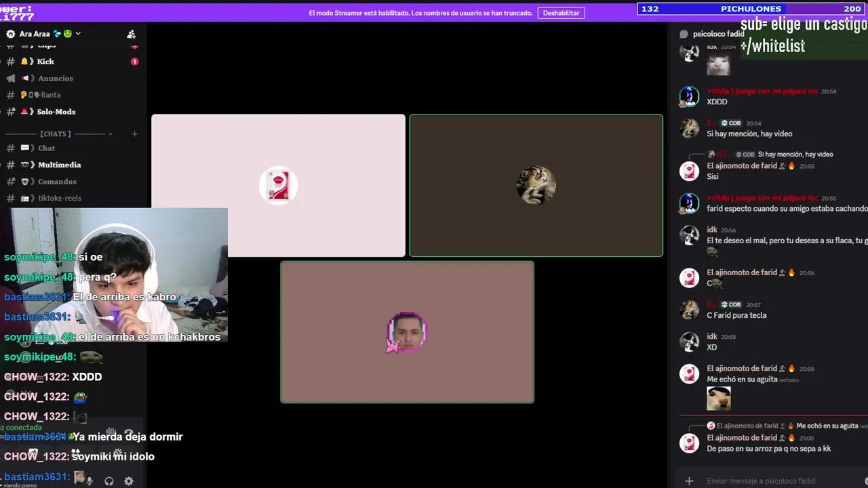
Task: Click the idk username at 20:58
Action: (712, 336)
